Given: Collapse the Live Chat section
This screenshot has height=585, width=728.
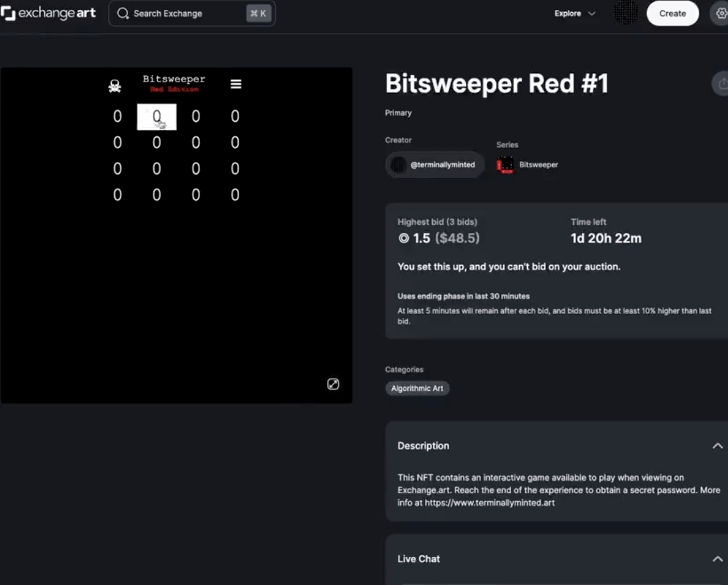Looking at the screenshot, I should click(x=717, y=559).
